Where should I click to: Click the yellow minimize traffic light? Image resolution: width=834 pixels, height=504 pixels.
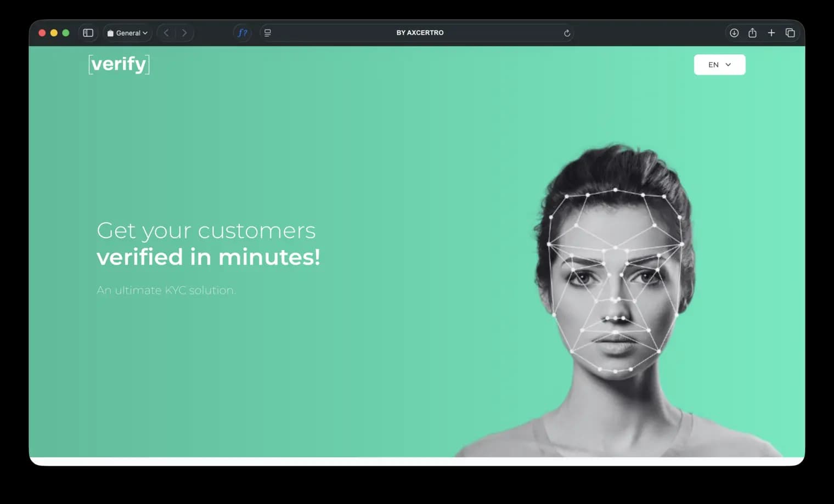(53, 32)
